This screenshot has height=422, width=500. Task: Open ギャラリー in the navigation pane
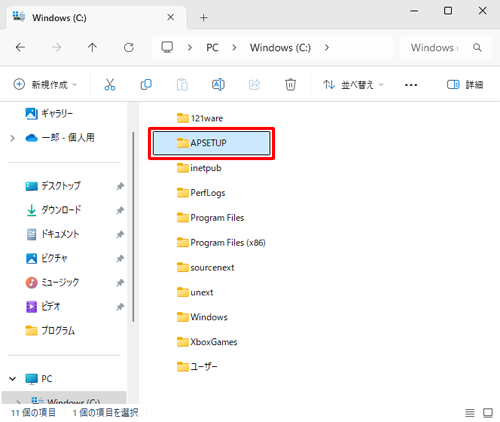(x=49, y=114)
